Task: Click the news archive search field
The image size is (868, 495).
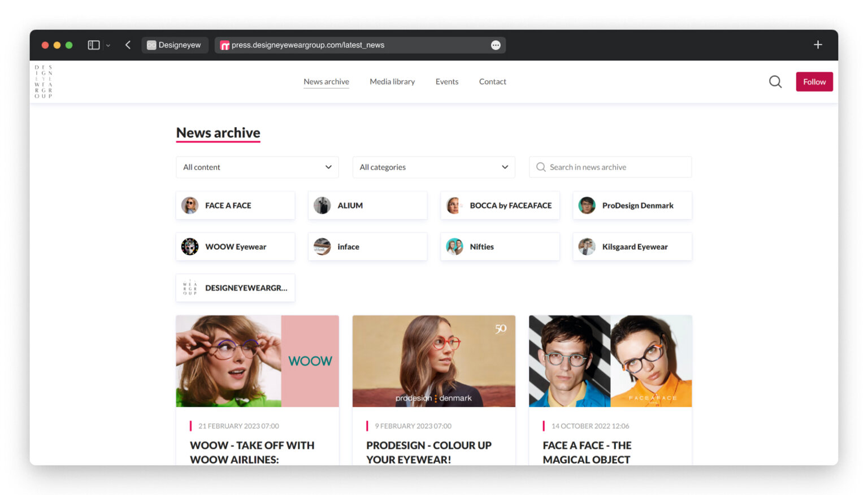Action: (x=610, y=167)
